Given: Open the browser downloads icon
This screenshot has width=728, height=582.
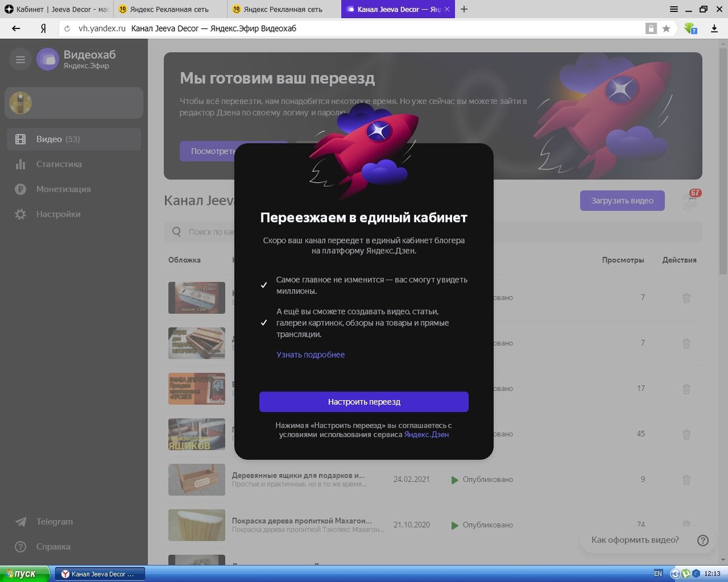Looking at the screenshot, I should pos(714,28).
